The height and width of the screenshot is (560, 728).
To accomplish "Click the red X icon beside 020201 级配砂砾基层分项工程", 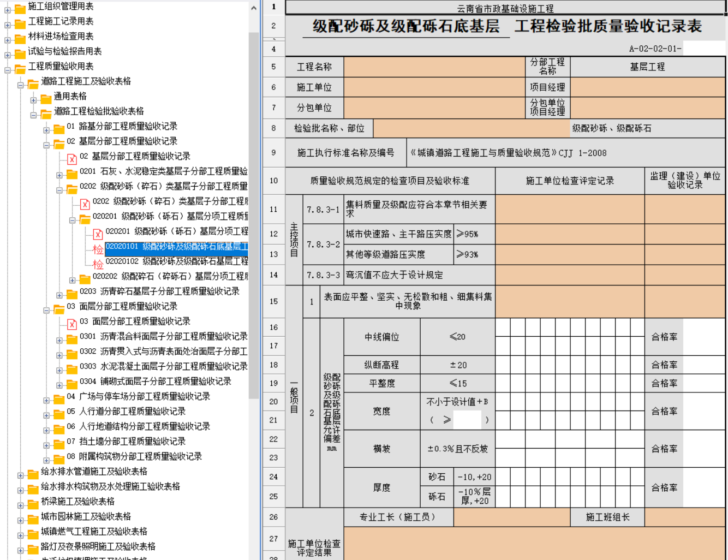I will pyautogui.click(x=98, y=234).
